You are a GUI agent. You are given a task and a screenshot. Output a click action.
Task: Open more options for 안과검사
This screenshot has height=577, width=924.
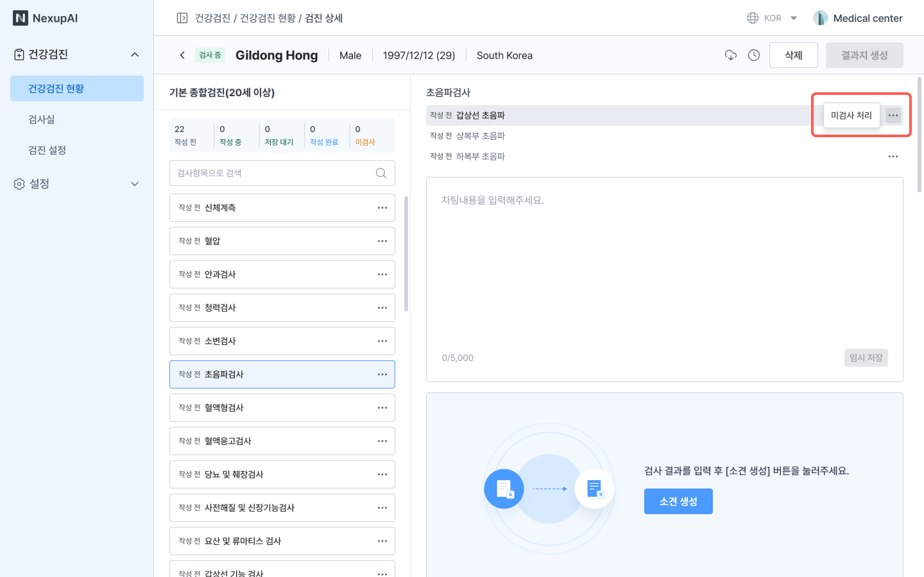[x=382, y=274]
